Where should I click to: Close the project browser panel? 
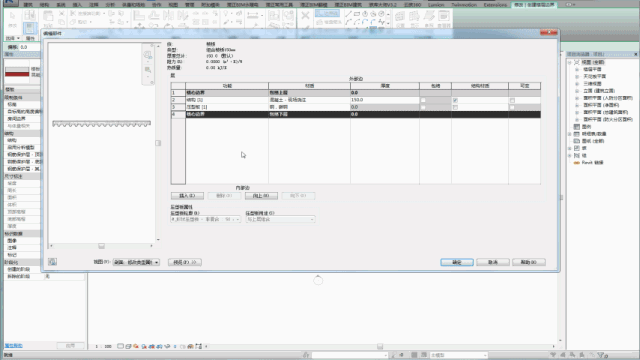pos(636,54)
